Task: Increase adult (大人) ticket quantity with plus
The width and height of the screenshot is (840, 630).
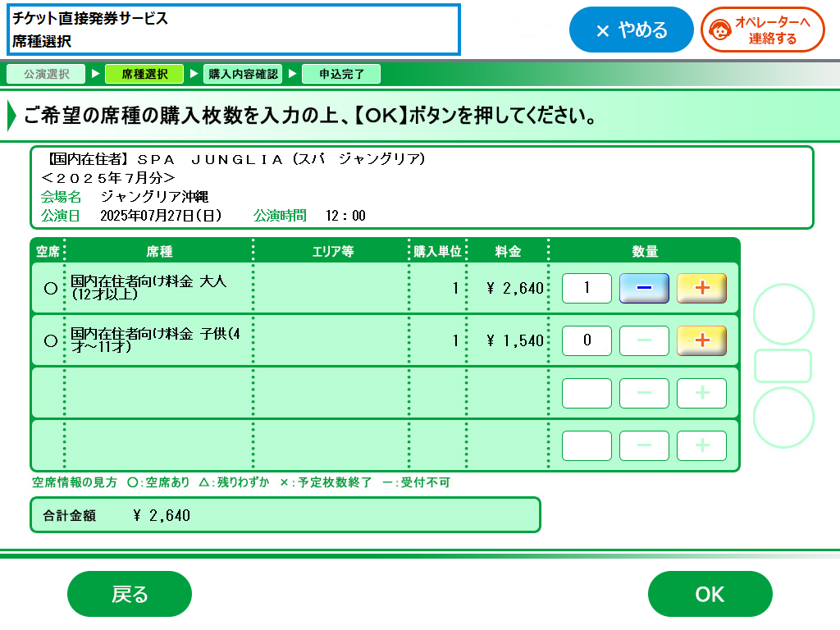Action: (702, 288)
